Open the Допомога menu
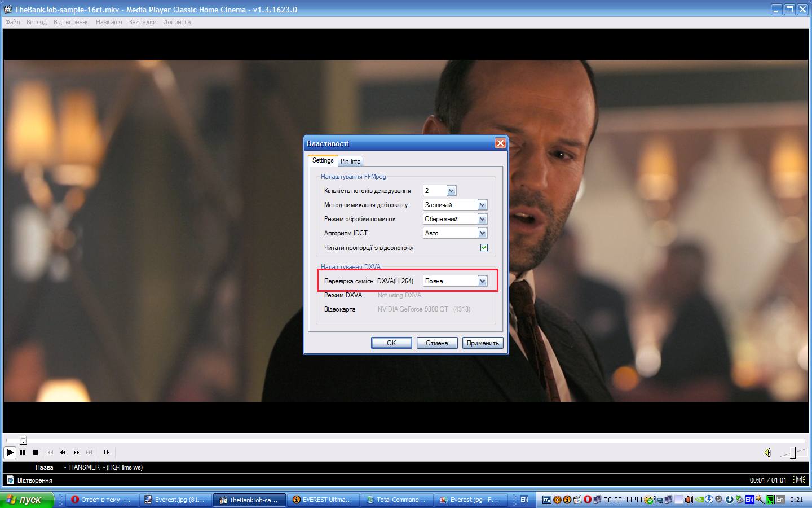The image size is (812, 508). click(177, 22)
